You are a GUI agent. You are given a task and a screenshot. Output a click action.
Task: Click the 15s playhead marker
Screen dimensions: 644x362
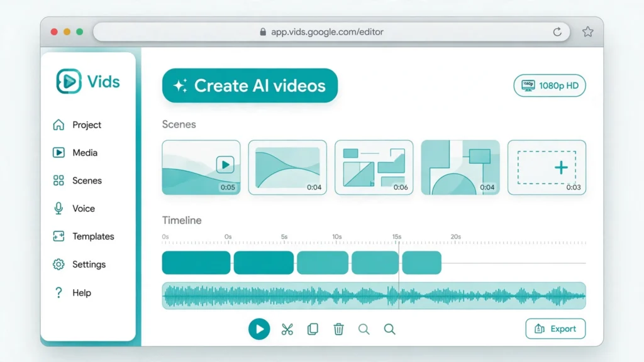[397, 237]
